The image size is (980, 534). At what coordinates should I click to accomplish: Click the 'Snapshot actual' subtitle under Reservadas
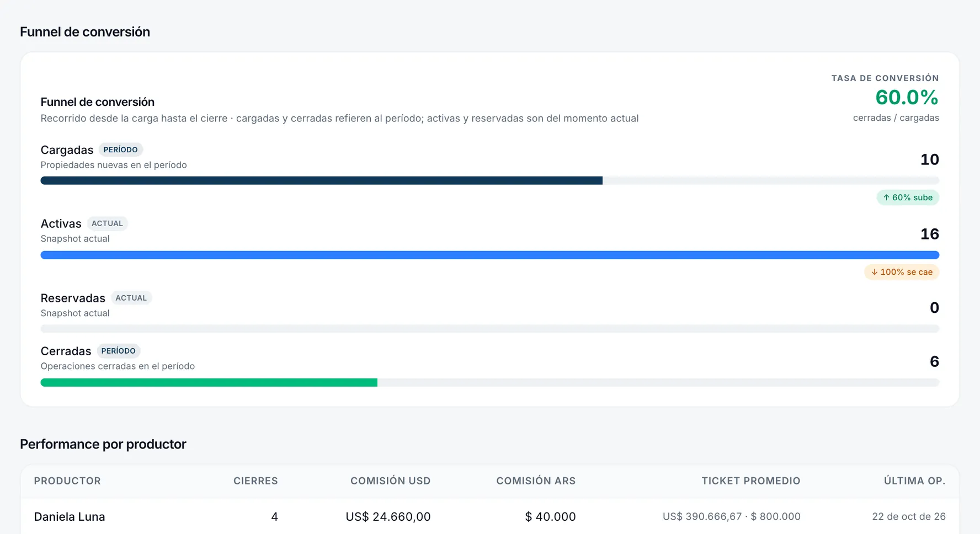click(x=75, y=313)
